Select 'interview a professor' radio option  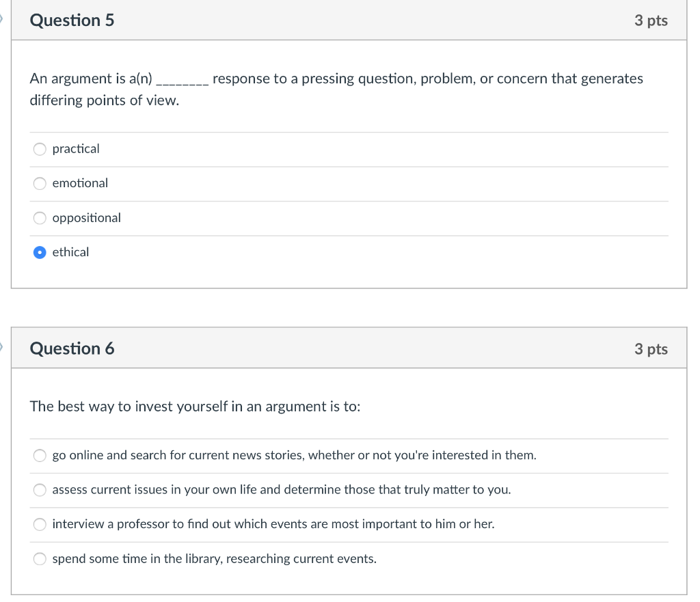40,524
